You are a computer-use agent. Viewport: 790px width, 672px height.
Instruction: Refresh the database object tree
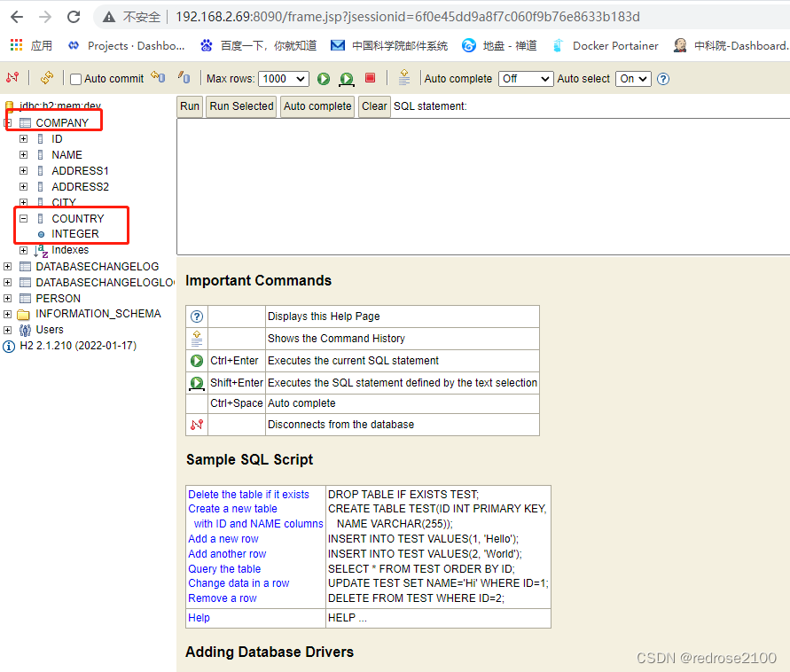point(46,78)
